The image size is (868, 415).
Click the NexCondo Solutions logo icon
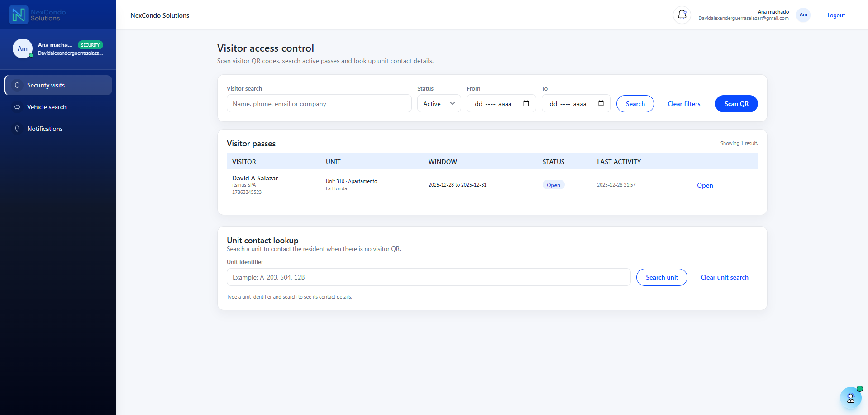tap(18, 14)
